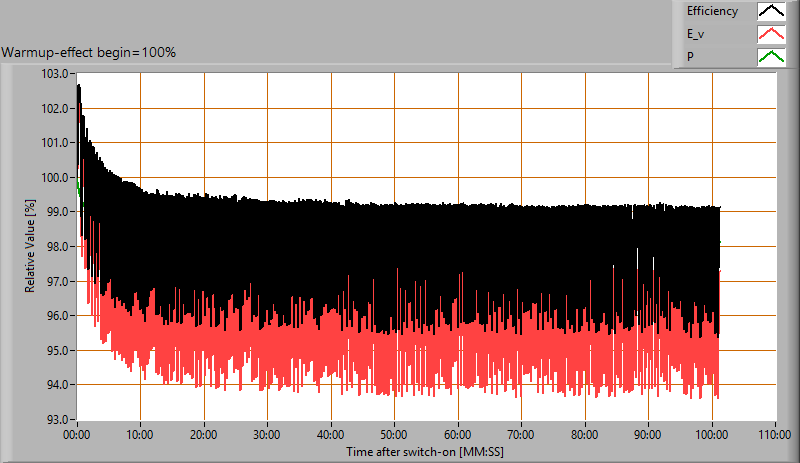Edit the 93.0 minimum y-axis value

point(54,420)
